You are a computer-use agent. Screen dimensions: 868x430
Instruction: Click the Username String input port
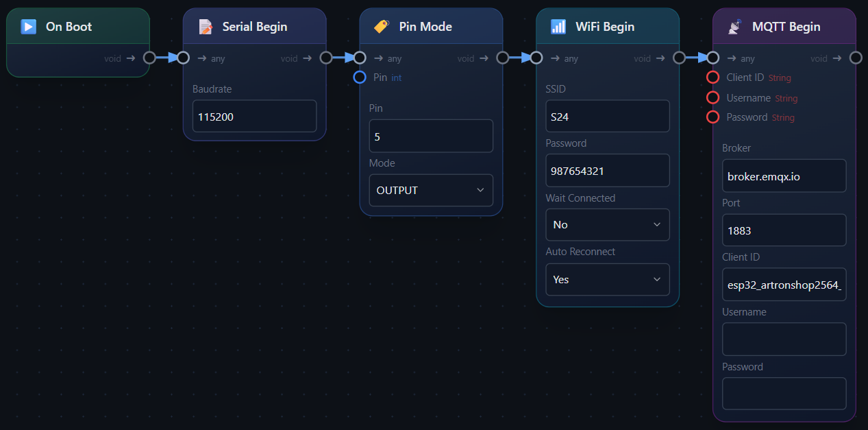pyautogui.click(x=713, y=97)
